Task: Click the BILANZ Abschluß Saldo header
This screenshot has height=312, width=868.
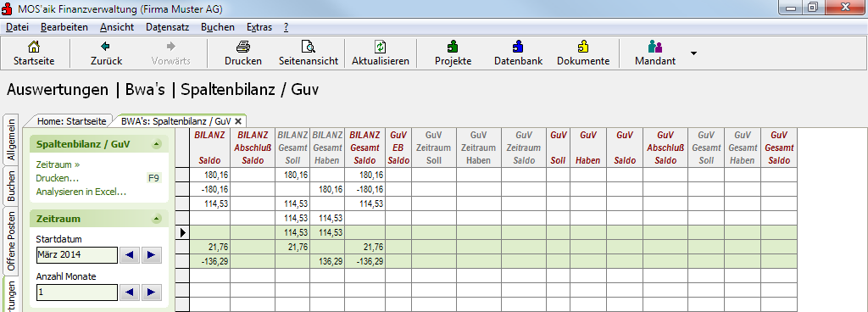Action: click(x=253, y=148)
